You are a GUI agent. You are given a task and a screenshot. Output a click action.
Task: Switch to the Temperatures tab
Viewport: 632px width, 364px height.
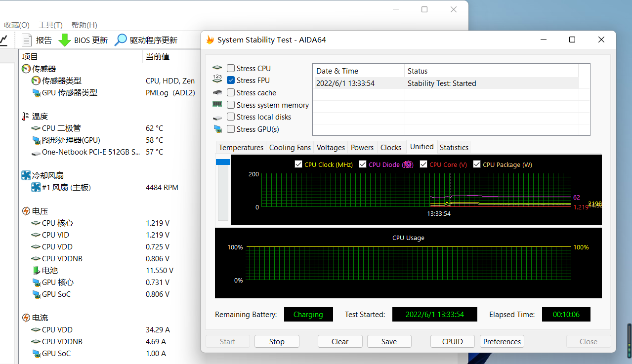[x=241, y=147]
